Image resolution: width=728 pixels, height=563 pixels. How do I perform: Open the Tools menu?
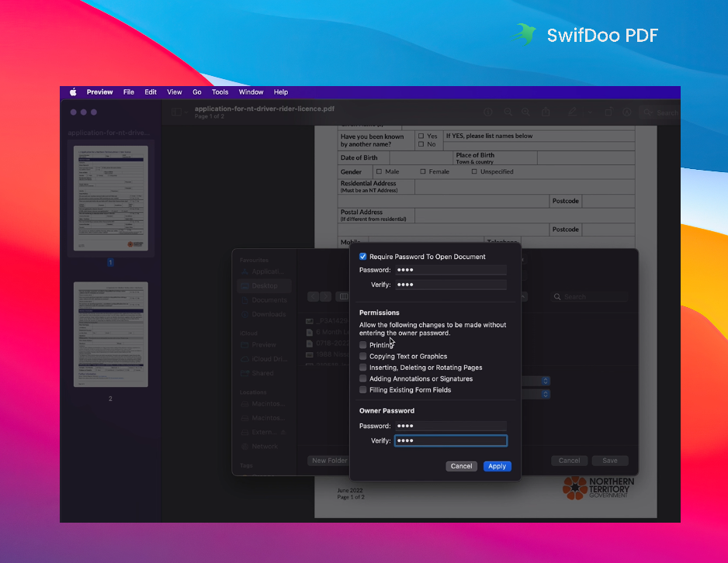tap(220, 92)
